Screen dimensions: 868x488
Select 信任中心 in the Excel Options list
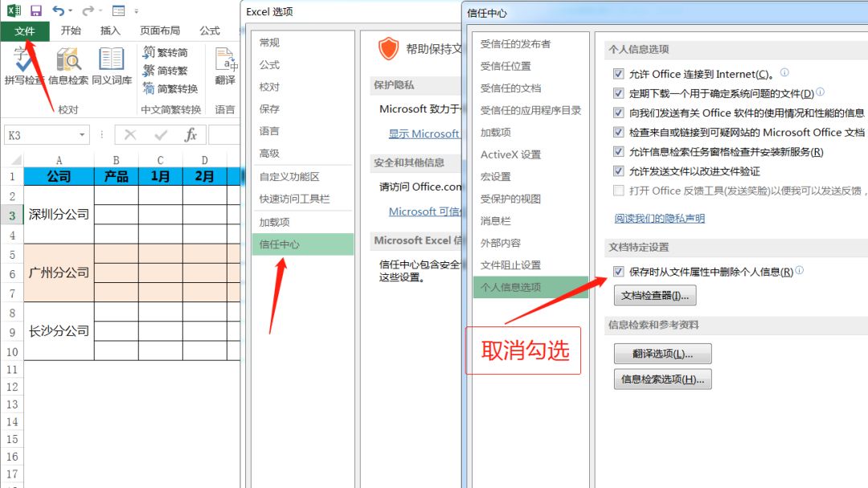click(302, 244)
